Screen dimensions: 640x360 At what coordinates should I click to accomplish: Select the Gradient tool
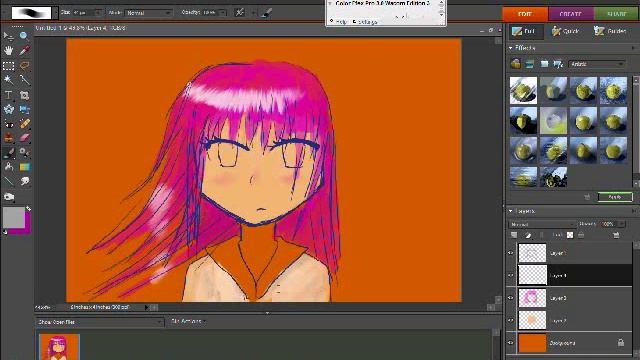(24, 167)
